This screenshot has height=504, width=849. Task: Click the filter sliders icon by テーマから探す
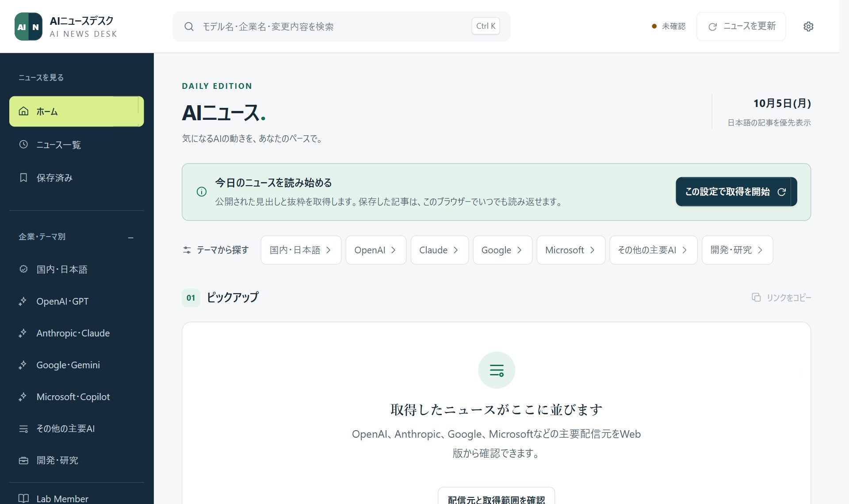pos(187,250)
